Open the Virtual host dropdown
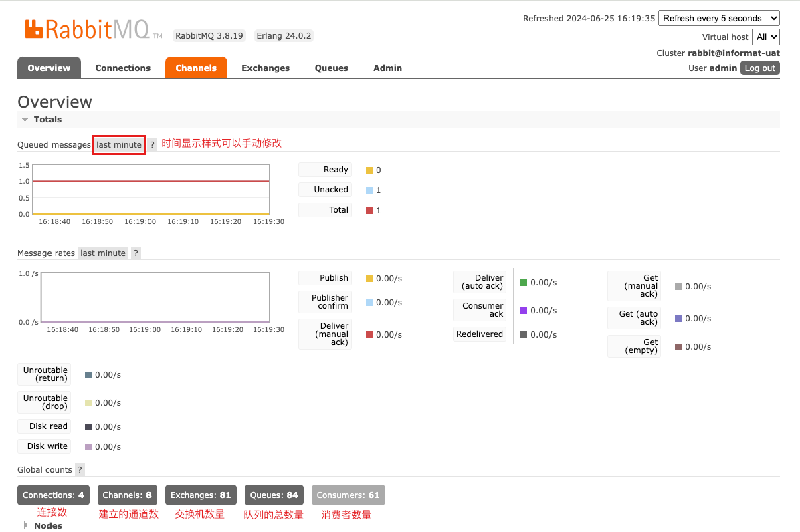The image size is (800, 532). 766,37
